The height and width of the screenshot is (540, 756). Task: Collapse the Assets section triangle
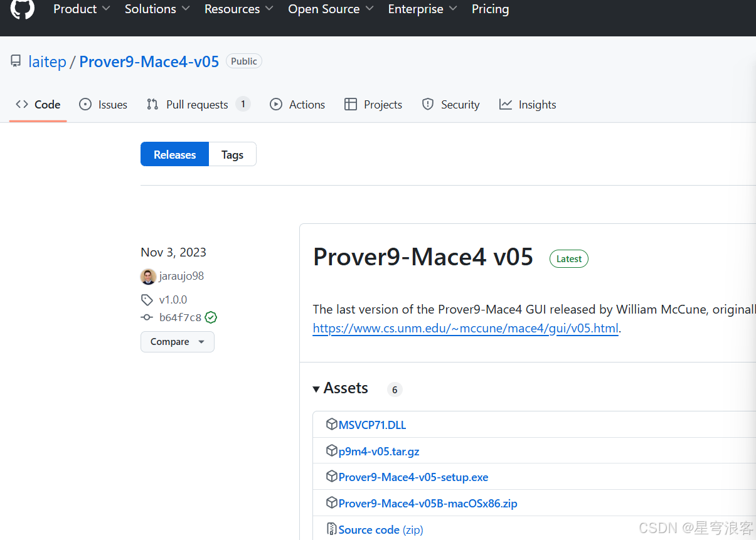pos(316,389)
